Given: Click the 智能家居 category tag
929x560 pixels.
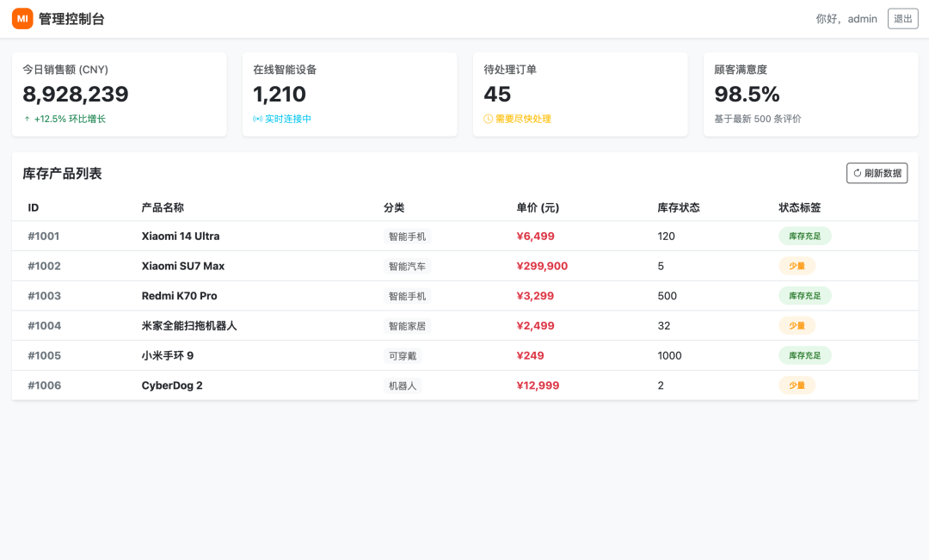Looking at the screenshot, I should tap(407, 326).
